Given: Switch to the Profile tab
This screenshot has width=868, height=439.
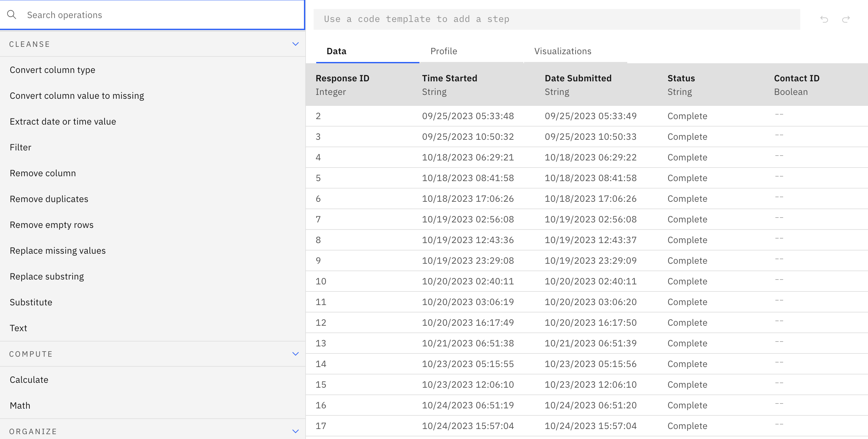Looking at the screenshot, I should [x=443, y=51].
